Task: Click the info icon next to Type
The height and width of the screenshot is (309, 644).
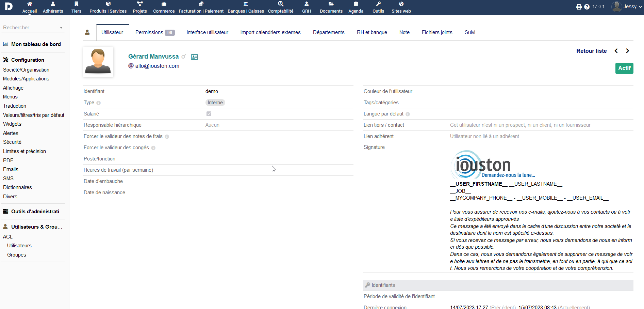Action: [x=98, y=103]
